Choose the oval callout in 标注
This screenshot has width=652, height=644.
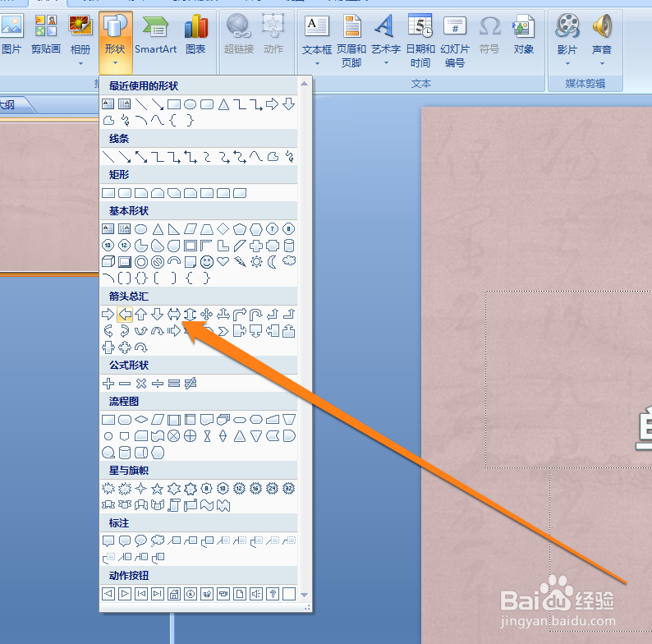pos(141,540)
